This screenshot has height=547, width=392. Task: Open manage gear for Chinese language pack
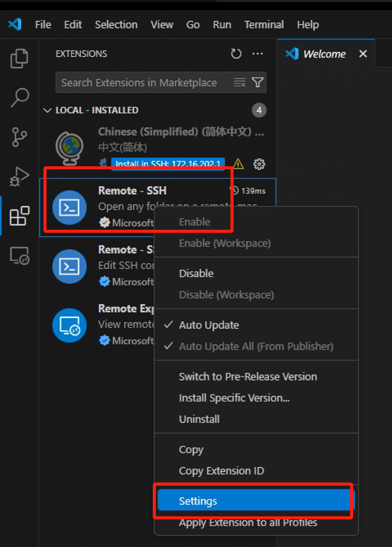[259, 164]
